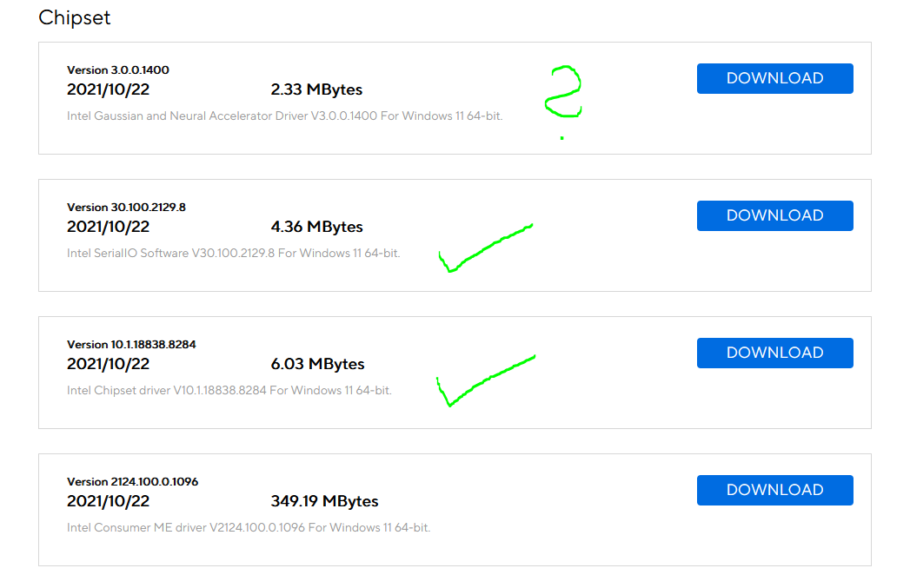This screenshot has height=588, width=910.
Task: Click the green checkmark beside SerialIO Software
Action: coord(486,248)
